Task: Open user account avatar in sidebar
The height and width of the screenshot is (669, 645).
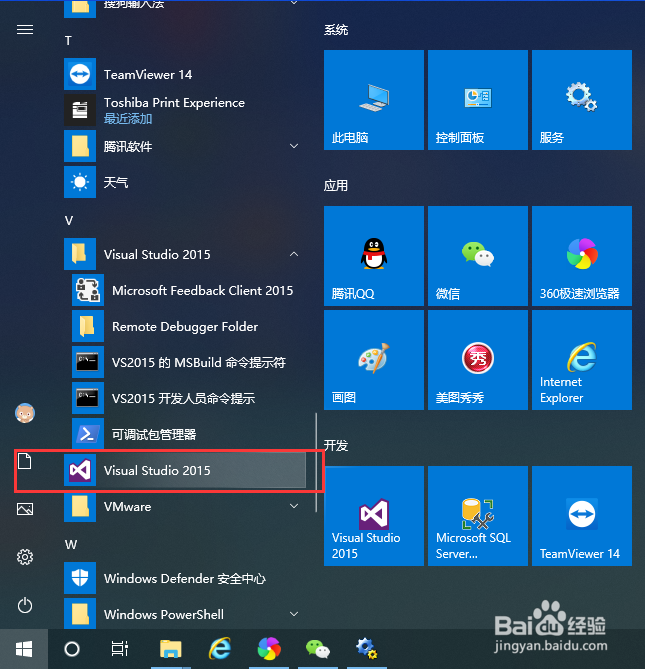Action: 25,413
